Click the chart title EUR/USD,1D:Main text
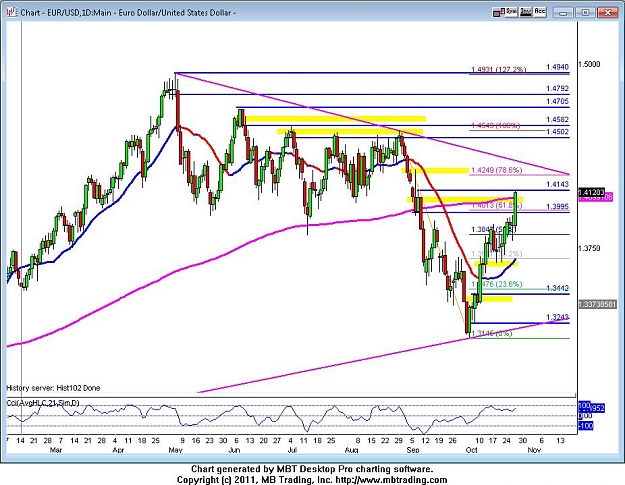 tap(79, 13)
